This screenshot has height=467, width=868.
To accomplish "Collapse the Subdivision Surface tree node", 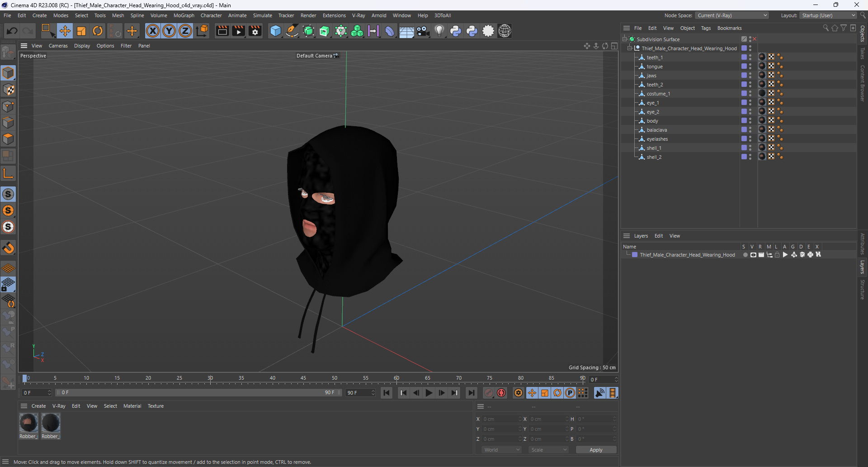I will (x=625, y=39).
